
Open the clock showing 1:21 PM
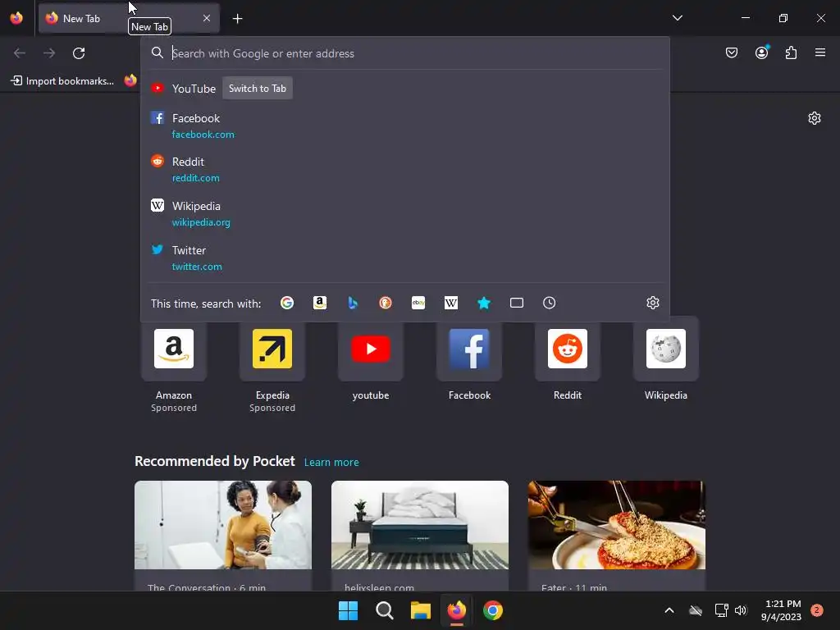point(781,610)
